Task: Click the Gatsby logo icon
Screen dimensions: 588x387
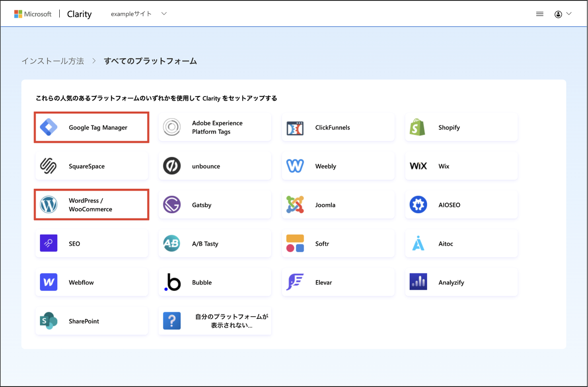Action: pyautogui.click(x=172, y=205)
